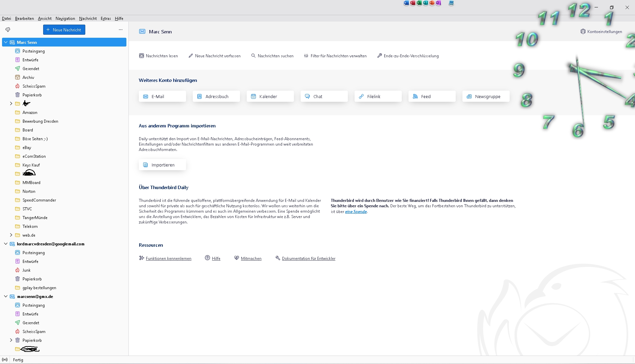Click the filter sliders icon for Nachrichten verwalten

point(306,56)
